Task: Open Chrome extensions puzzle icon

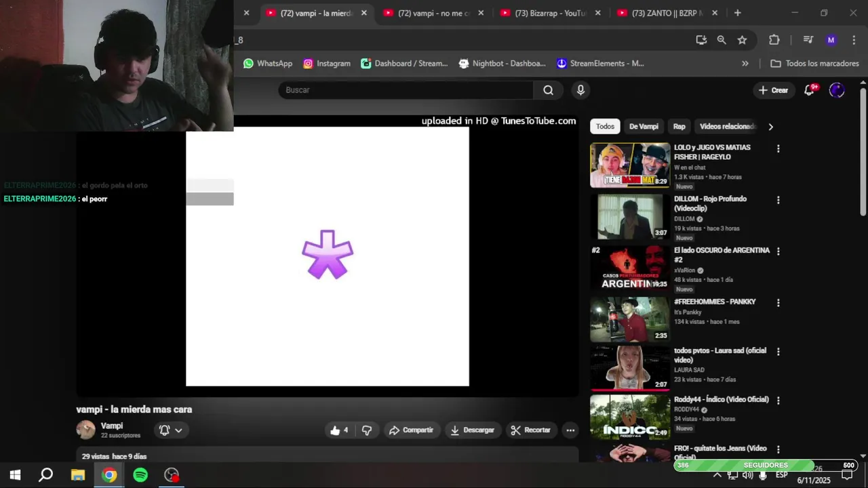Action: 774,40
